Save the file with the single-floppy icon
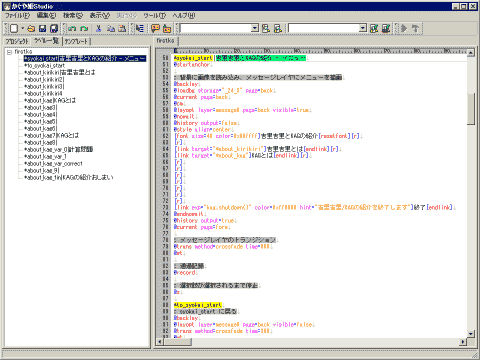 42,29
